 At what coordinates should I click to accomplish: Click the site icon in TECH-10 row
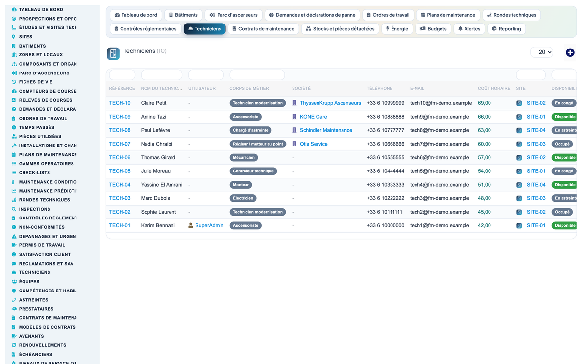coord(519,103)
